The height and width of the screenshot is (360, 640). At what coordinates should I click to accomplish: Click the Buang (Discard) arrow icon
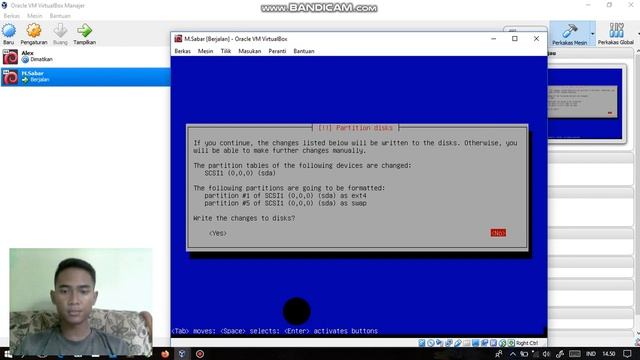[x=60, y=33]
